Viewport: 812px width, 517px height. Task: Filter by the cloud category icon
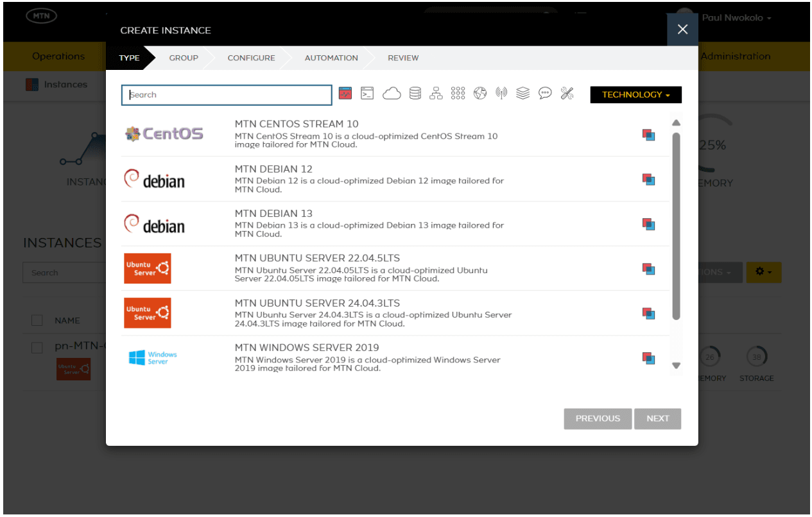(x=392, y=94)
